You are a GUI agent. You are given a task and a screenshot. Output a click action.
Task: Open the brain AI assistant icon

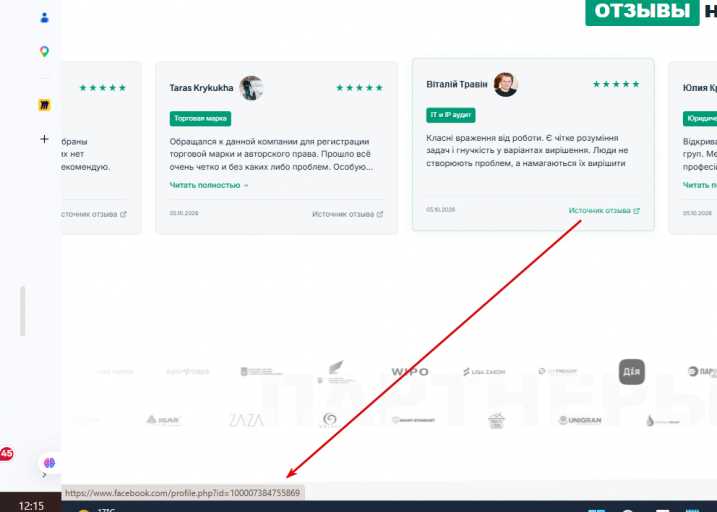click(49, 463)
